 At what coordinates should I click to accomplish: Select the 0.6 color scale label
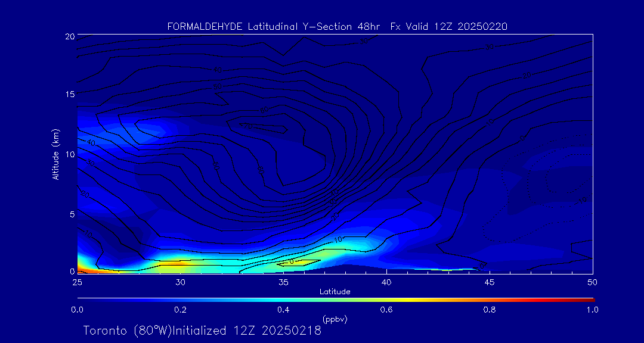[x=386, y=310]
